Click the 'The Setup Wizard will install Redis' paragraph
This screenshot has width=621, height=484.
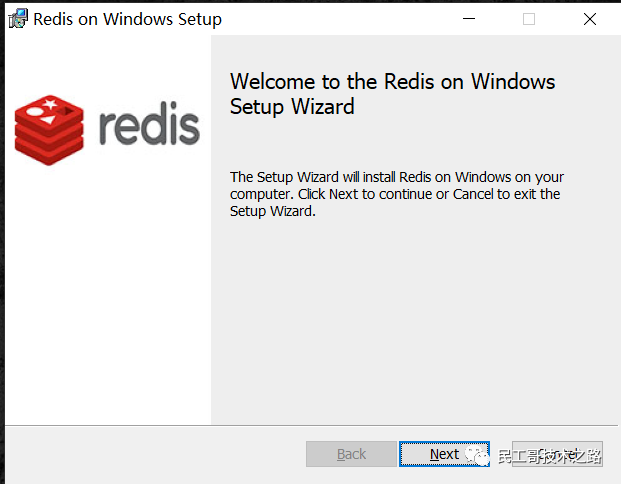(x=397, y=194)
